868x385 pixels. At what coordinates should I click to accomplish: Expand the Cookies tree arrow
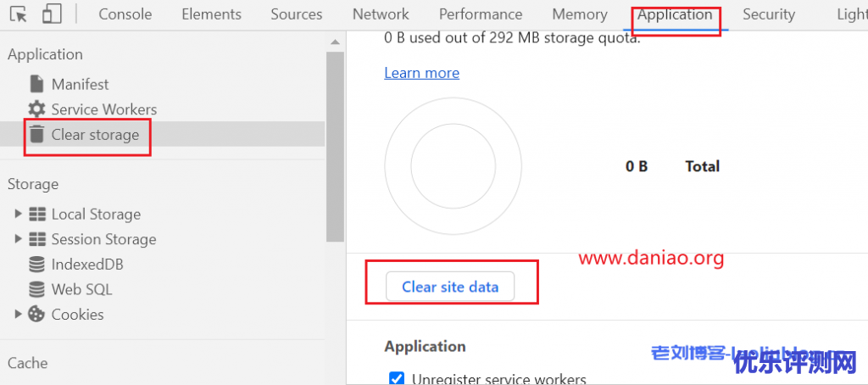(19, 314)
